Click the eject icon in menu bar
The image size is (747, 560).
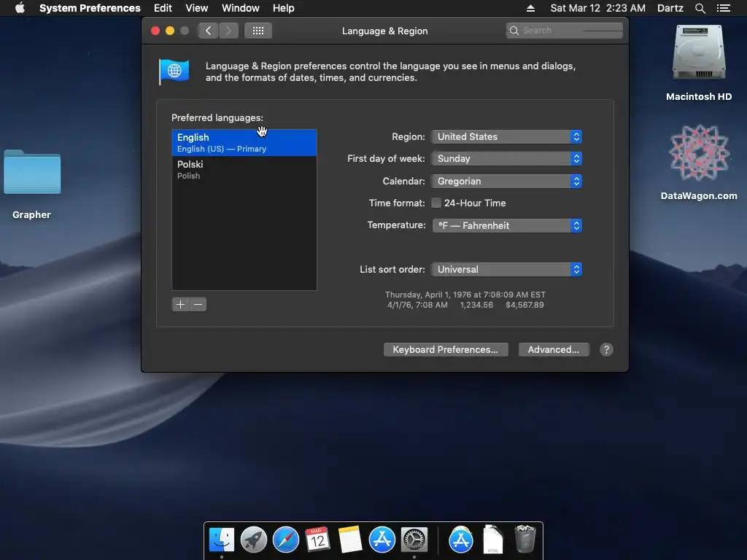530,8
